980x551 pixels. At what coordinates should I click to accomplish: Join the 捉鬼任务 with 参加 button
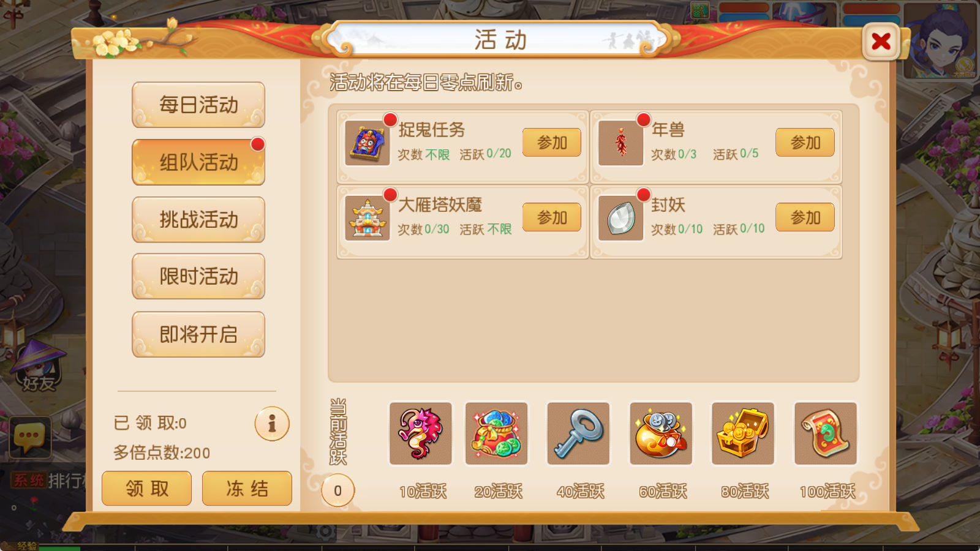(x=552, y=143)
